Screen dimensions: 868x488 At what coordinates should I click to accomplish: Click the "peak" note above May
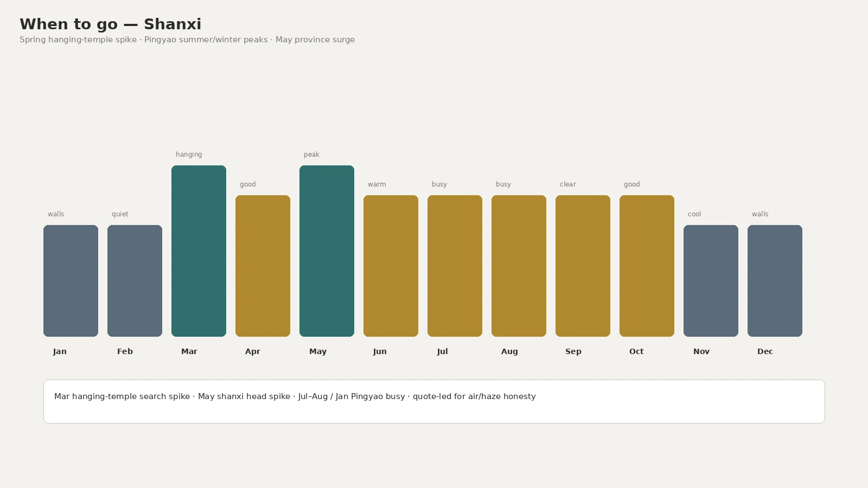click(311, 155)
